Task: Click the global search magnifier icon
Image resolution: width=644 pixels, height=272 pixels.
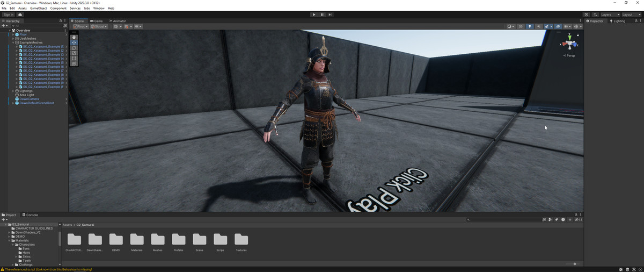Action: pos(595,15)
